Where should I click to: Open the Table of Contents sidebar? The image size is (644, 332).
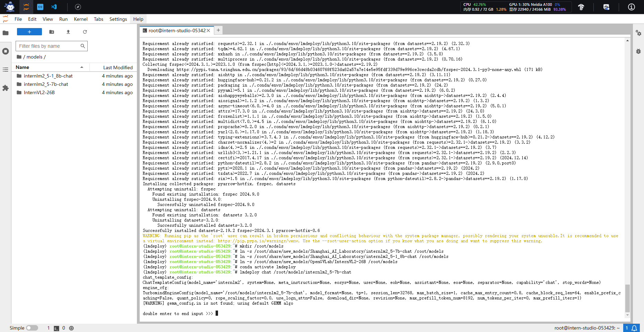pos(6,70)
